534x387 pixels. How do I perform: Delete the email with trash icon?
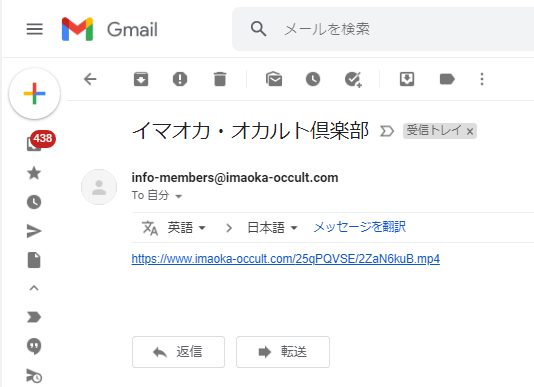point(220,79)
